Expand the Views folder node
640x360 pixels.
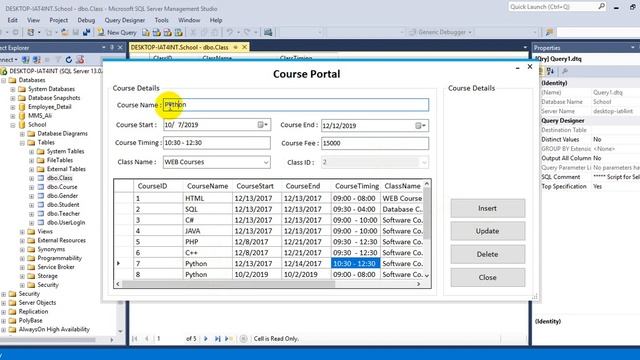[x=22, y=231]
